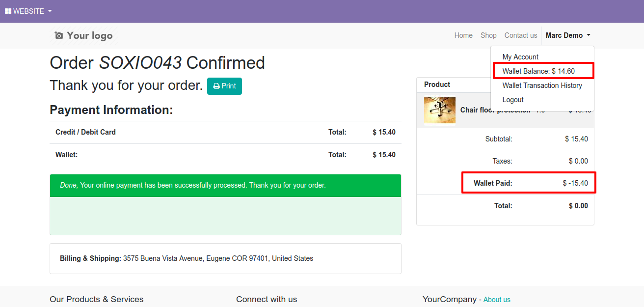Click the Your logo brand text
The image size is (644, 307).
pyautogui.click(x=90, y=35)
